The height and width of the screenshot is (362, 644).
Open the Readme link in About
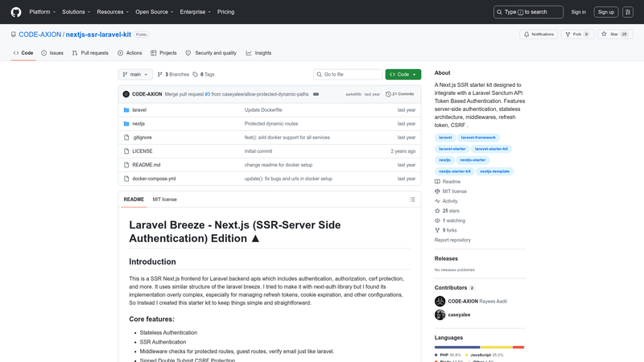tap(448, 182)
